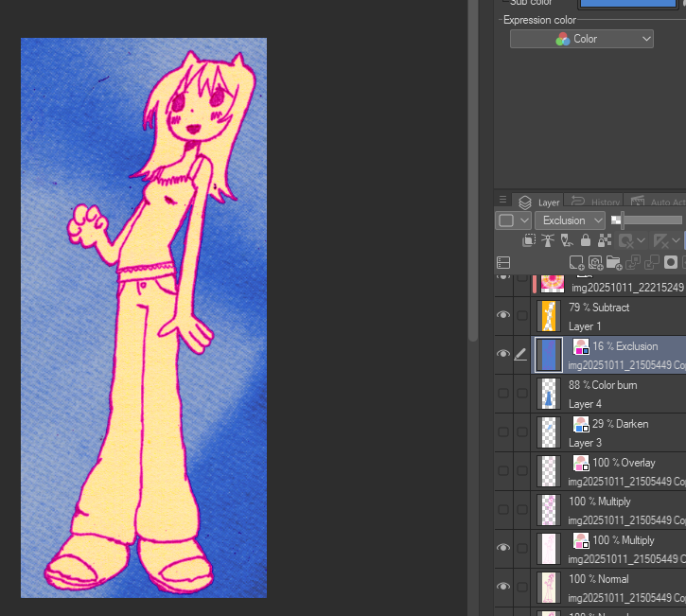This screenshot has height=616, width=686.
Task: Click layer color icon on 29 % Darken layer
Action: point(581,424)
